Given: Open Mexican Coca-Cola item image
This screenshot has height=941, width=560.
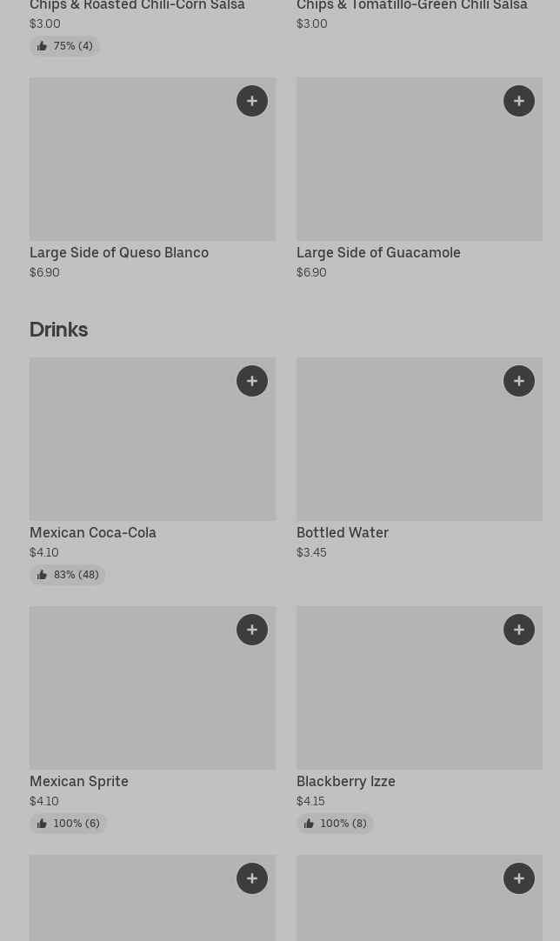Looking at the screenshot, I should [x=152, y=439].
